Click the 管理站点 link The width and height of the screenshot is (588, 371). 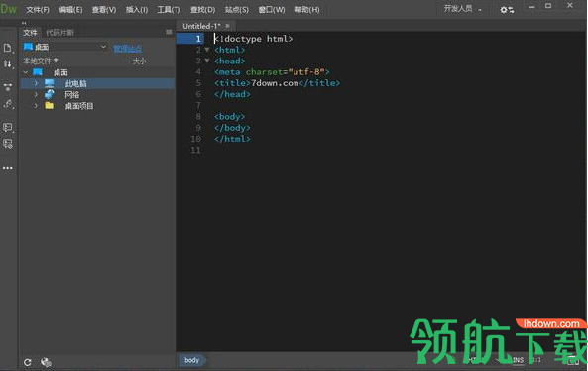point(128,48)
